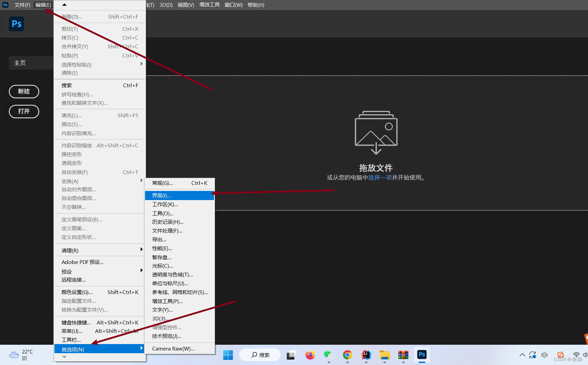The height and width of the screenshot is (365, 588).
Task: Show hidden system tray icons
Action: (x=522, y=355)
